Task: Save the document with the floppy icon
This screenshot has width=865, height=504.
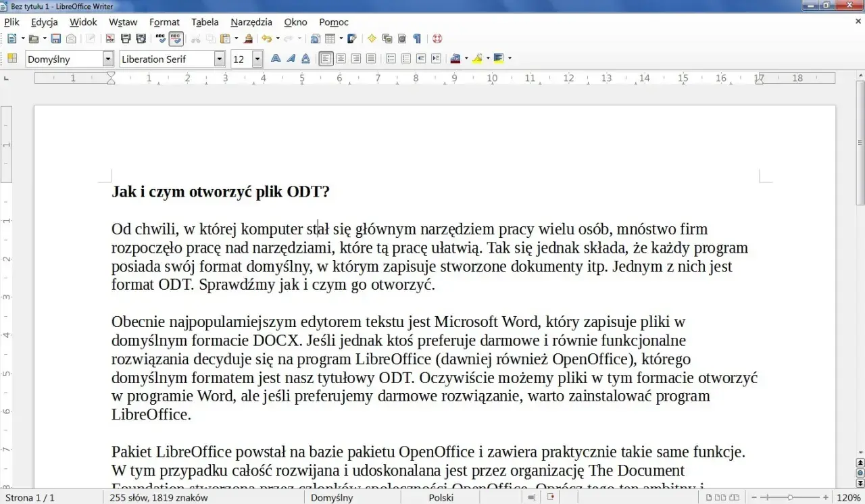Action: pyautogui.click(x=56, y=39)
